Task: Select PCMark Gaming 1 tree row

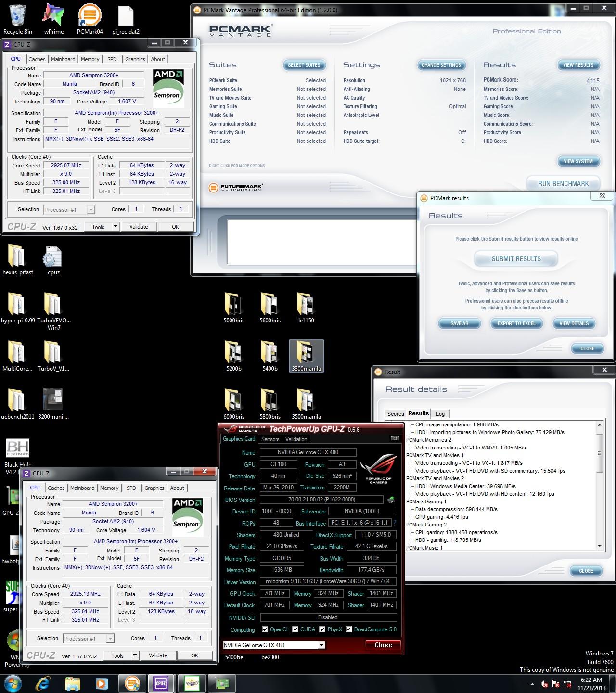Action: click(x=426, y=501)
